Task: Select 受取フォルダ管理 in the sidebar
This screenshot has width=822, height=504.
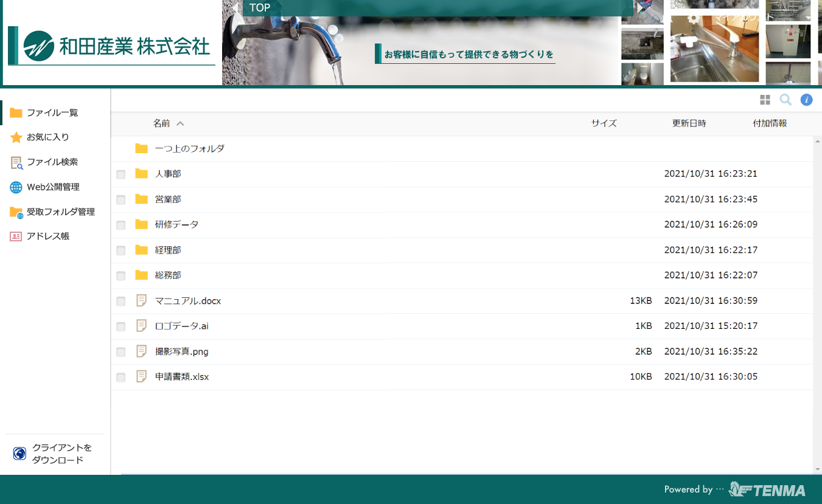Action: [60, 212]
